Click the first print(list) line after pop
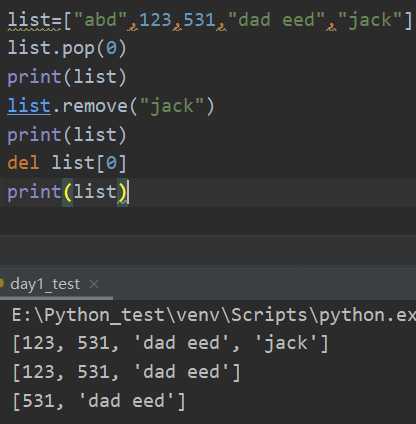 click(67, 77)
